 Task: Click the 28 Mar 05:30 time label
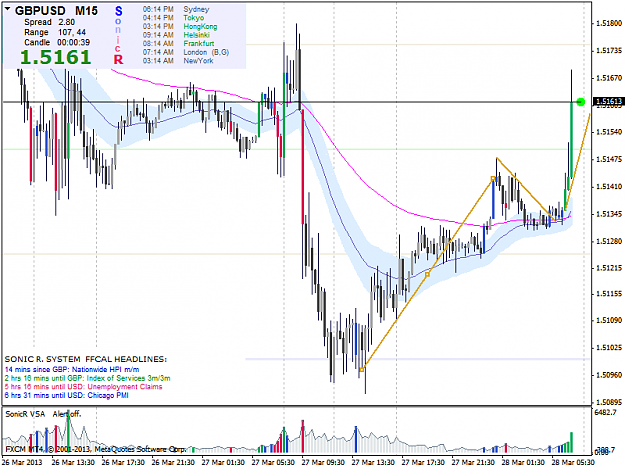(573, 462)
